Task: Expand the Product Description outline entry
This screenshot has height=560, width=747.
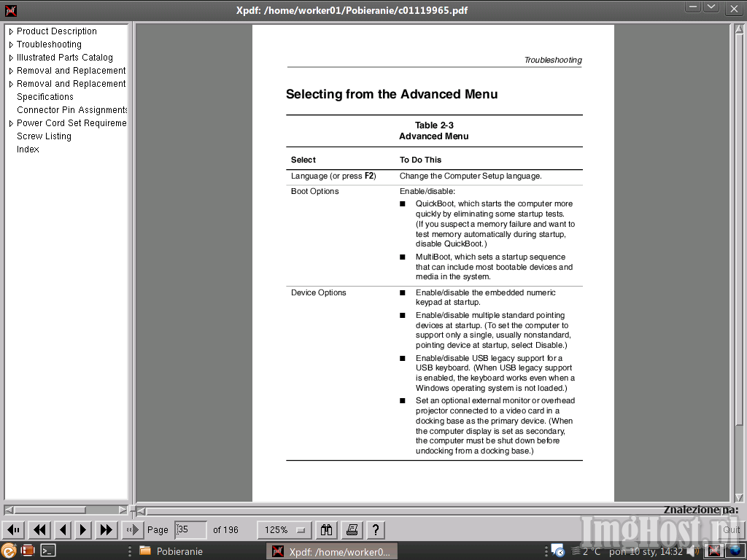Action: [x=11, y=31]
